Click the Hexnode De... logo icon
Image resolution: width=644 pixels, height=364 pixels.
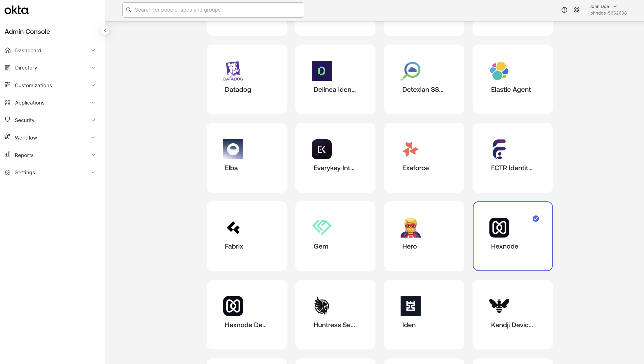point(233,306)
